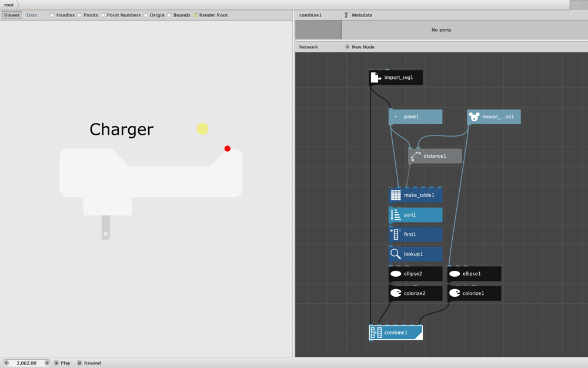Screen dimensions: 588x368
Task: Select the mouse_...on1 node label
Action: pyautogui.click(x=498, y=117)
